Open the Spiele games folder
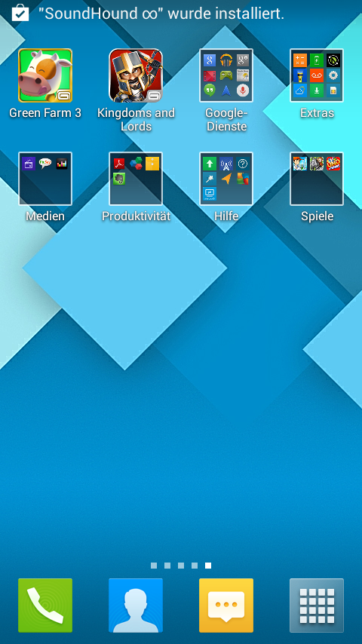 317,179
